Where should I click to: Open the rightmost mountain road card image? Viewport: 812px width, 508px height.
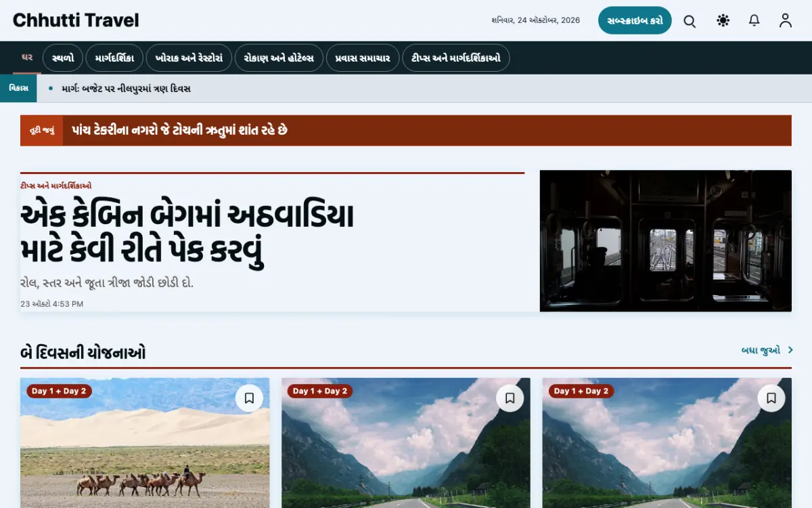tap(667, 443)
